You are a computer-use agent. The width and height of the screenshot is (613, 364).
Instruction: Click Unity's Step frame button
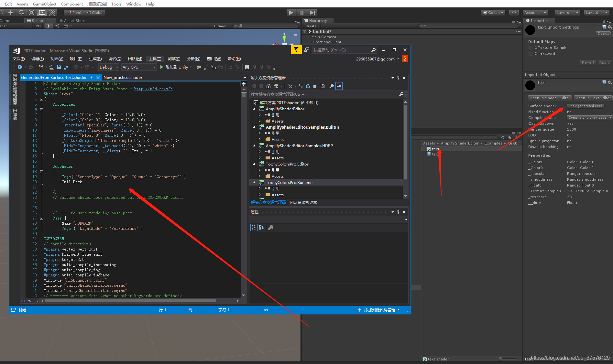[x=312, y=13]
